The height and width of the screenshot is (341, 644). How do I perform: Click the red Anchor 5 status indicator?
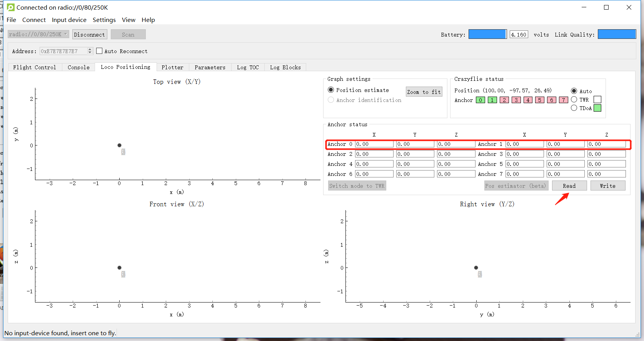pos(540,100)
